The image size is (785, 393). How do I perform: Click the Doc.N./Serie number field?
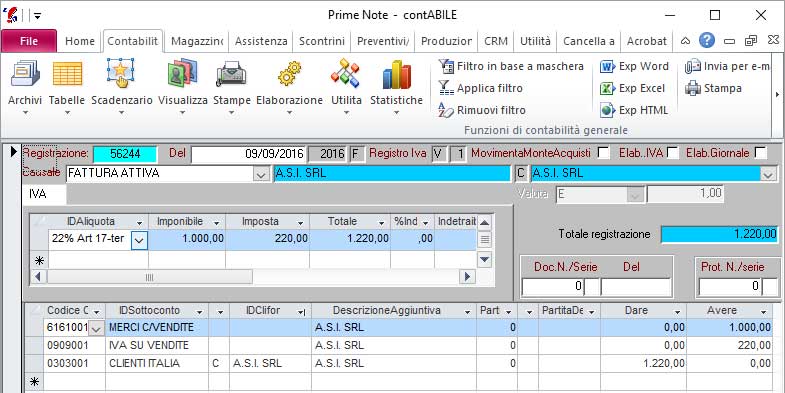tap(553, 287)
